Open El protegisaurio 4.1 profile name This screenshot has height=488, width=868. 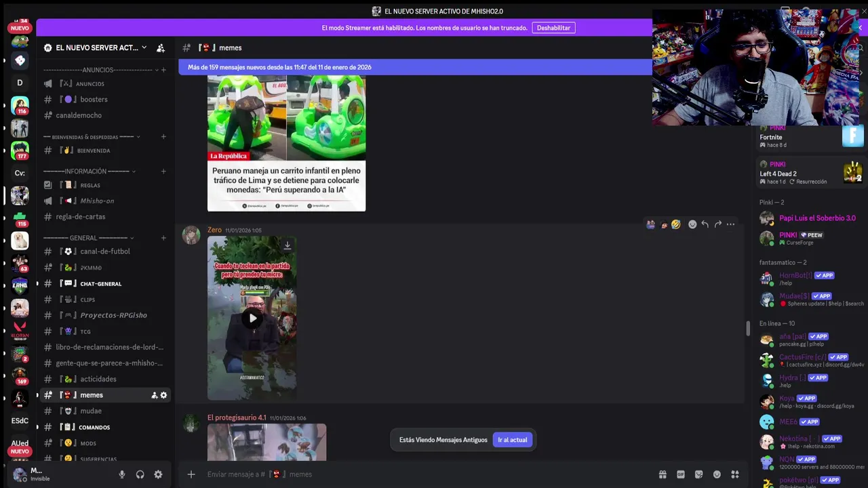tap(237, 418)
